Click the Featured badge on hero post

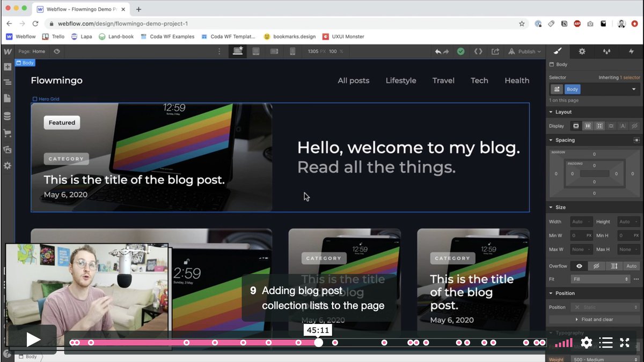62,122
